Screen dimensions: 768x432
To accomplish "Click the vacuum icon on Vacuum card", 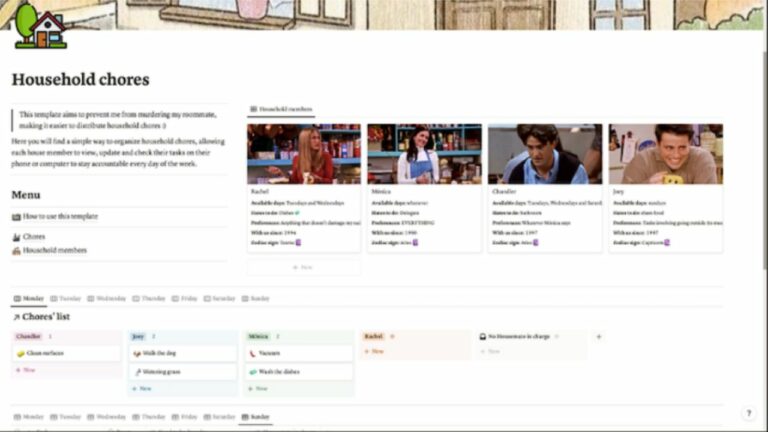I will tap(253, 354).
